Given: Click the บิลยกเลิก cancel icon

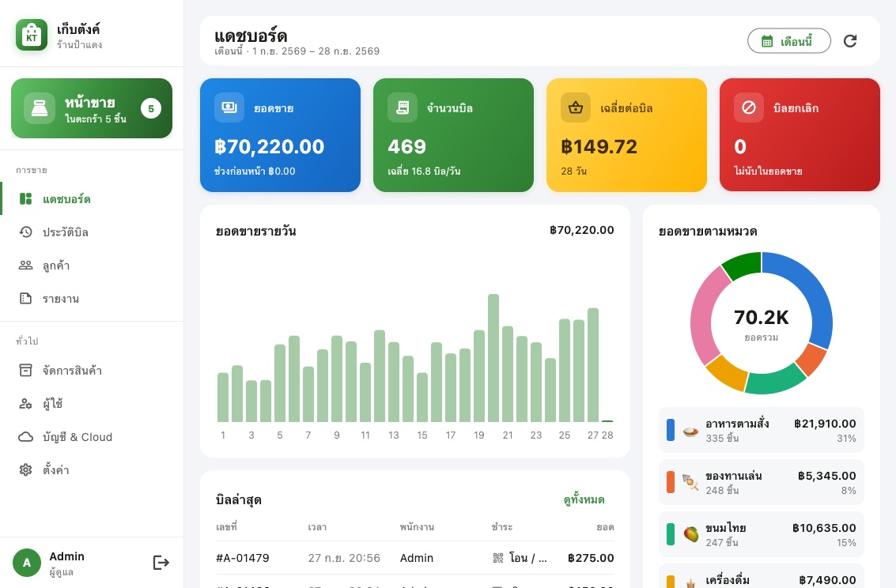Looking at the screenshot, I should 749,107.
